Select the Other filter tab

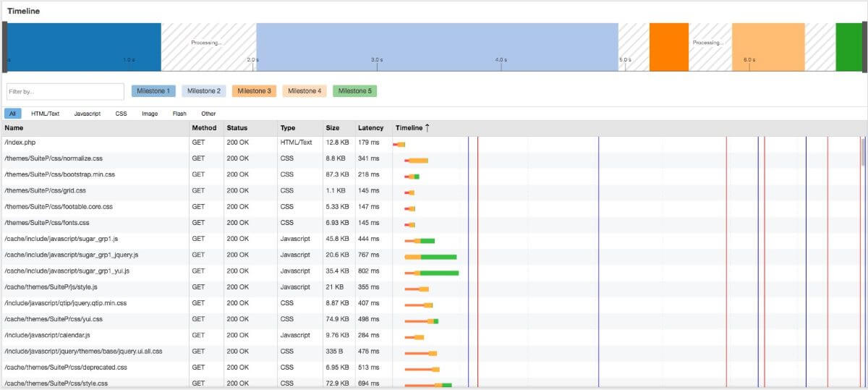[x=208, y=114]
